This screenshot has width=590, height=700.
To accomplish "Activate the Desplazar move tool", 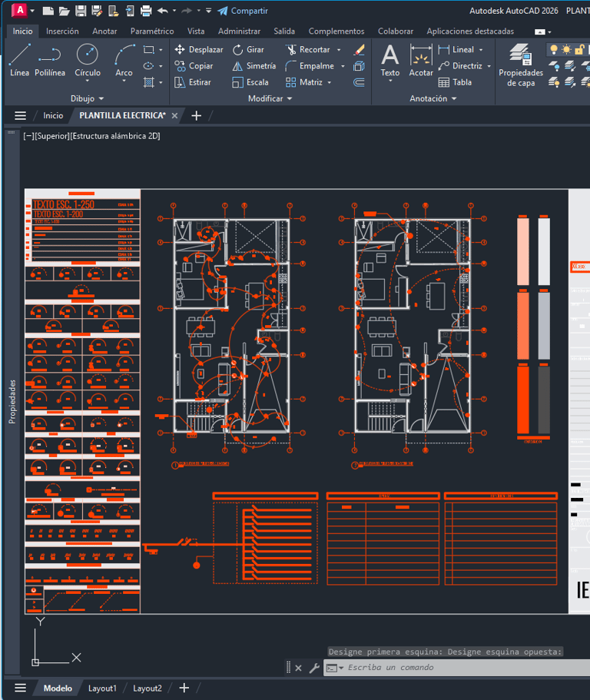I will coord(199,49).
